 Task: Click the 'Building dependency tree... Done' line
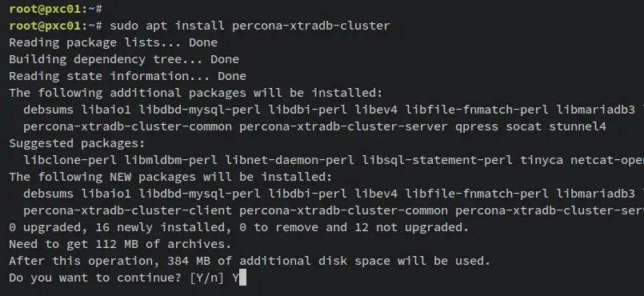click(124, 59)
